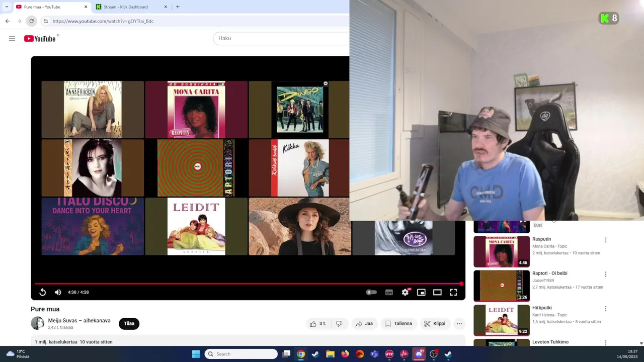Close the Pure mua - YouTube tab

[x=86, y=7]
